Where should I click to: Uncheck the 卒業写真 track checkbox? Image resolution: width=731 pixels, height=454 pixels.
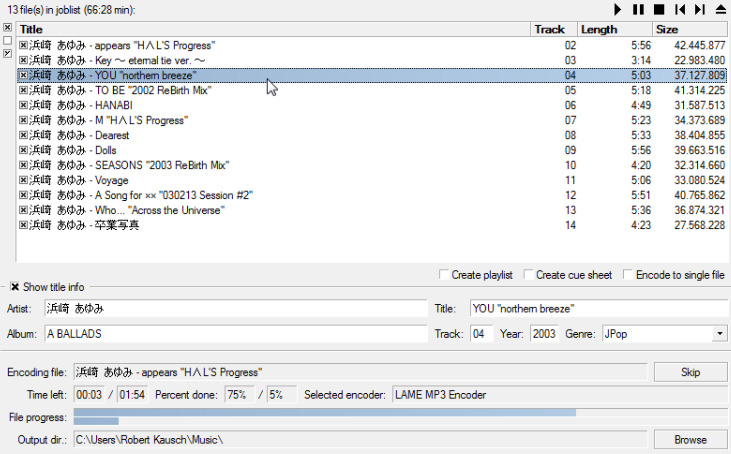click(x=23, y=225)
